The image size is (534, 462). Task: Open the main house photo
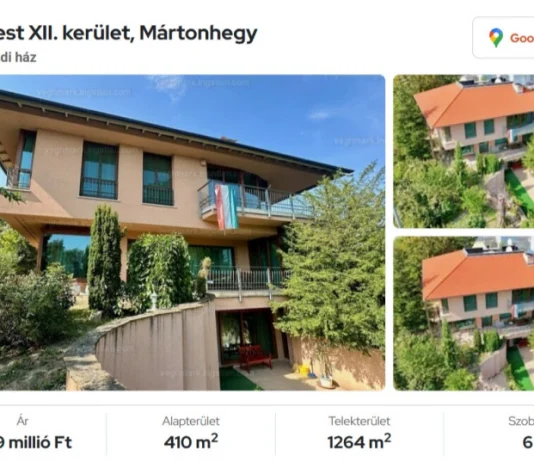pos(192,232)
